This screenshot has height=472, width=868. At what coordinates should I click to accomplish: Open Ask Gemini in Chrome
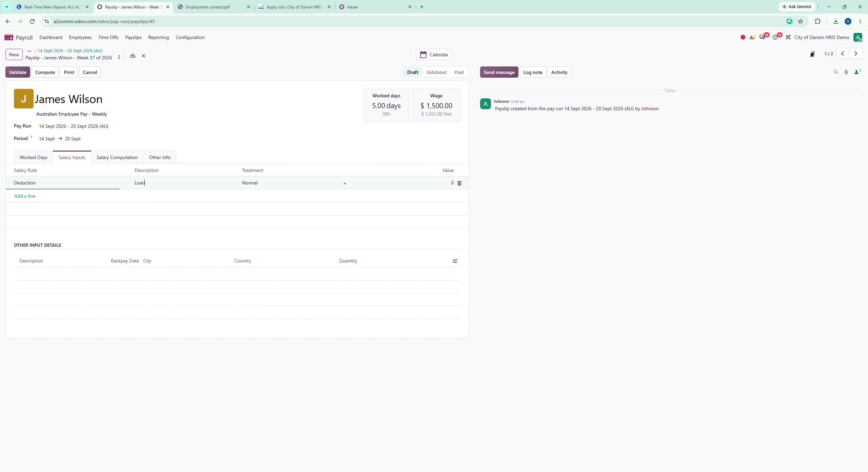pos(797,7)
